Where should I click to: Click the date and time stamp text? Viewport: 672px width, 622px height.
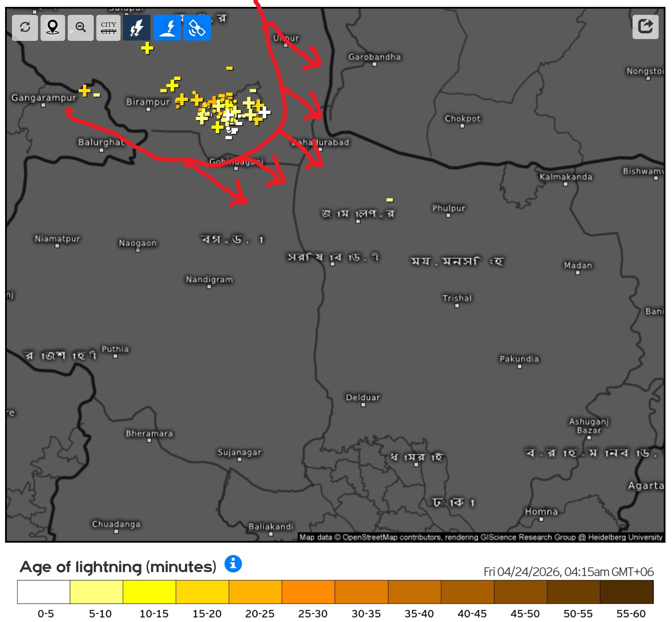click(x=569, y=572)
